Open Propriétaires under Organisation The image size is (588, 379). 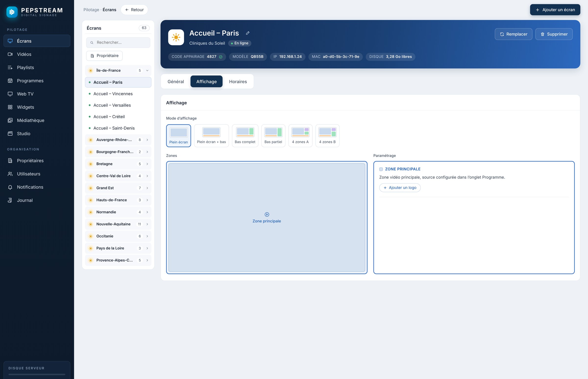pos(37,160)
